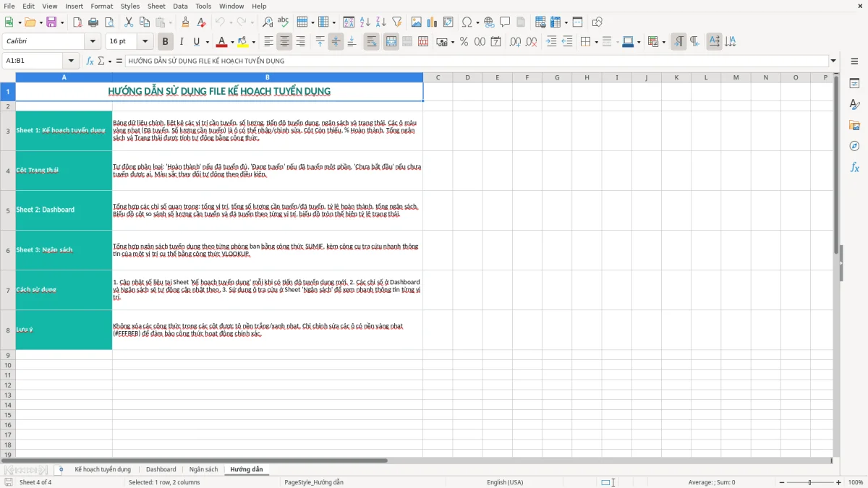Click the Cut scissors icon
This screenshot has width=868, height=488.
(129, 22)
